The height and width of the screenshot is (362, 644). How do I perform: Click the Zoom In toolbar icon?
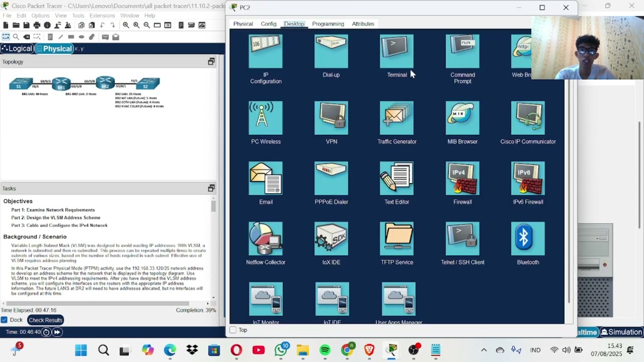pyautogui.click(x=126, y=25)
